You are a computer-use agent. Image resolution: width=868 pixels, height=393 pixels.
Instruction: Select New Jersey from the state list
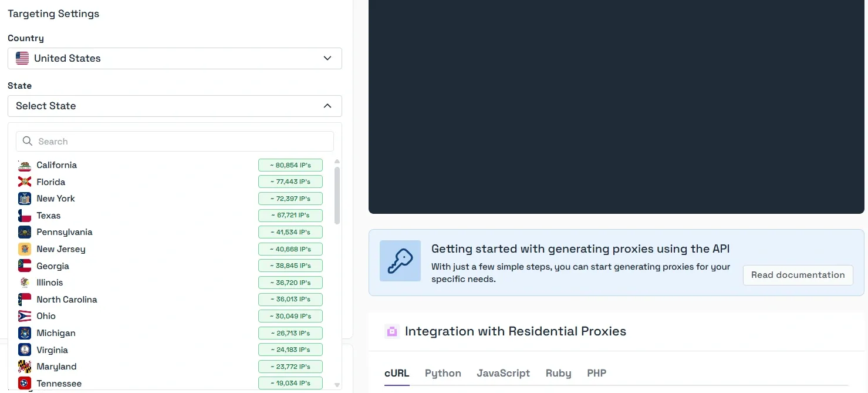pyautogui.click(x=170, y=249)
